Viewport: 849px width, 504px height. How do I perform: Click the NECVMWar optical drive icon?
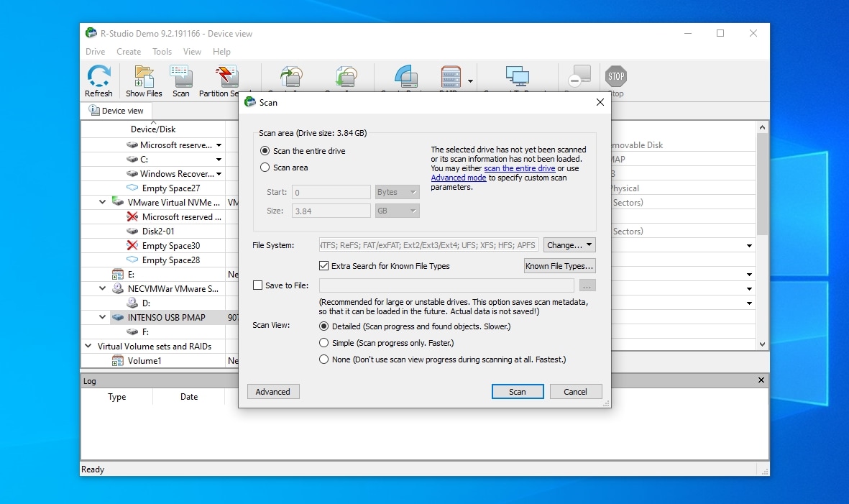[x=117, y=288]
